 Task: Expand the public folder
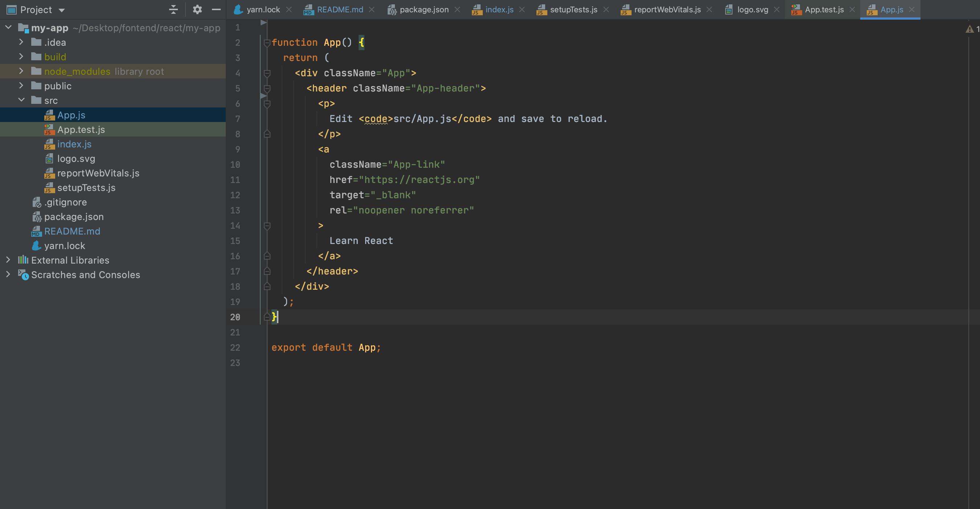(21, 86)
